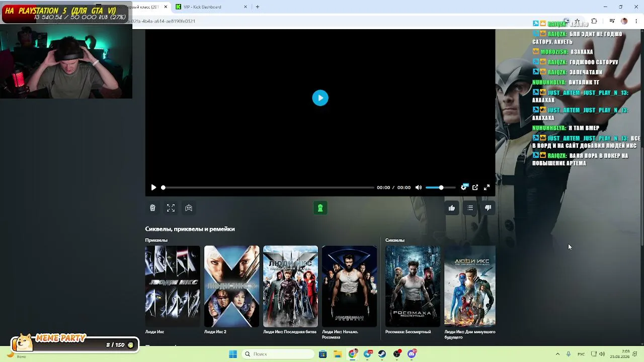The image size is (644, 362).
Task: Open the Люди Икс 2 poster
Action: (231, 286)
